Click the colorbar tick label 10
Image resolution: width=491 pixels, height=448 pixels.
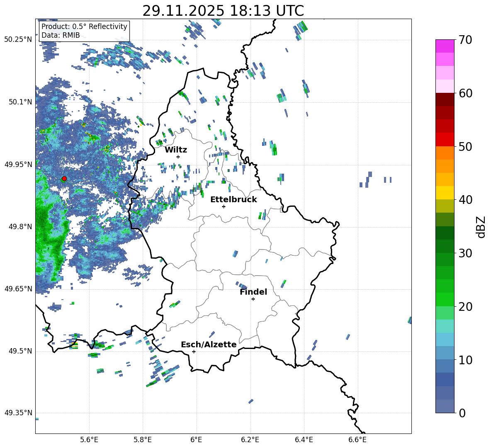coord(465,360)
